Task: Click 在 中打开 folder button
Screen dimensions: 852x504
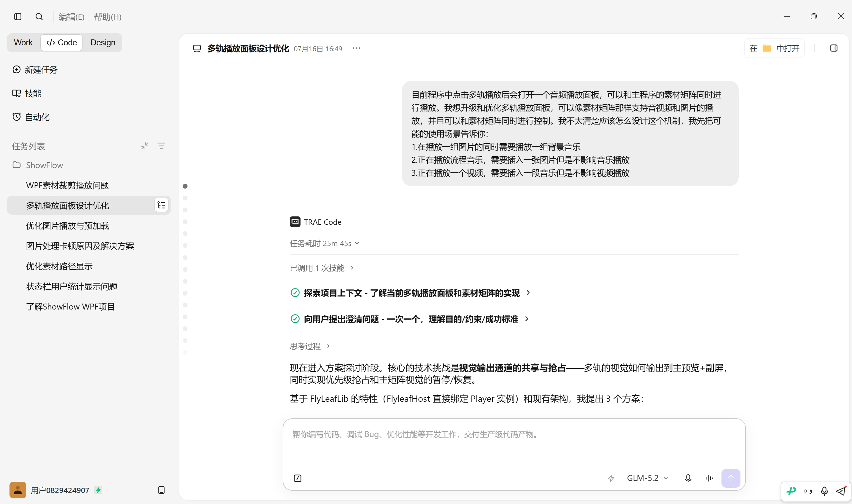Action: [x=775, y=48]
